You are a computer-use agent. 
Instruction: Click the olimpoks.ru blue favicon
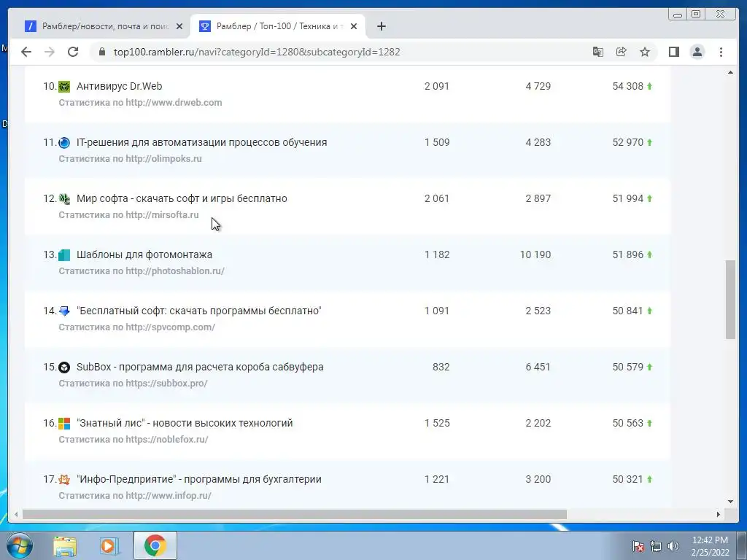(x=64, y=142)
